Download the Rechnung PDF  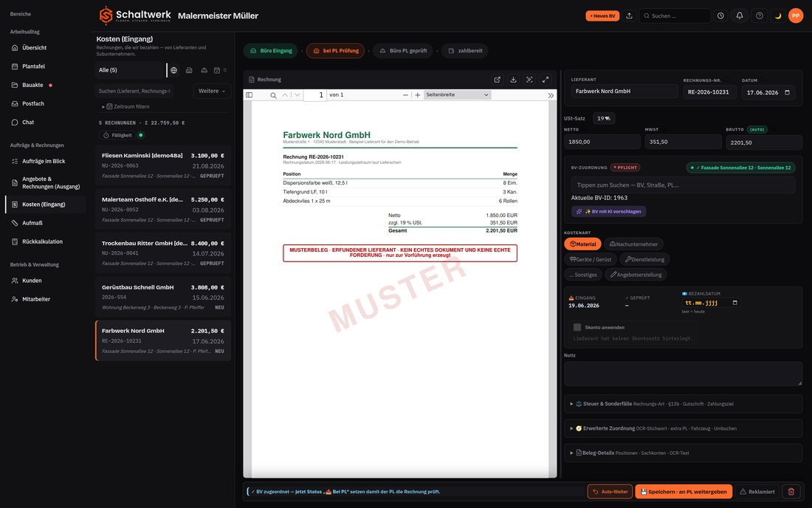click(513, 79)
